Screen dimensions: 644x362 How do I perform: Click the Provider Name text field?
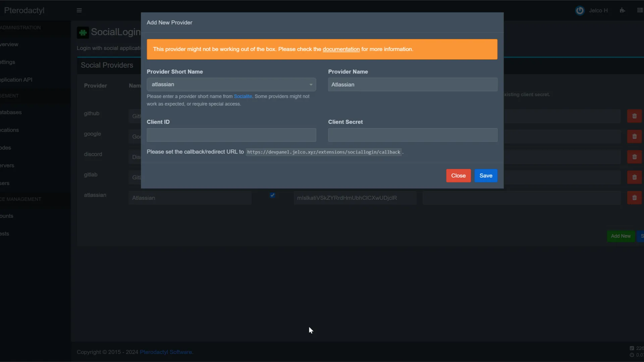(412, 84)
